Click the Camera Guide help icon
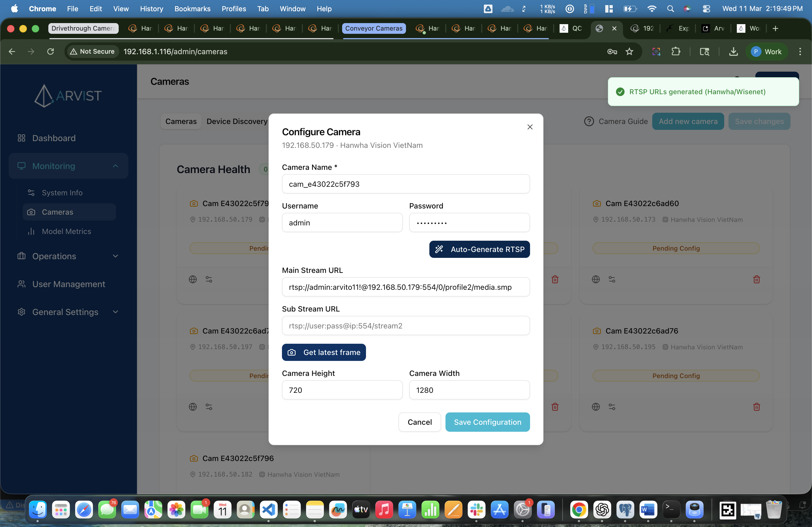The width and height of the screenshot is (812, 527). tap(589, 121)
